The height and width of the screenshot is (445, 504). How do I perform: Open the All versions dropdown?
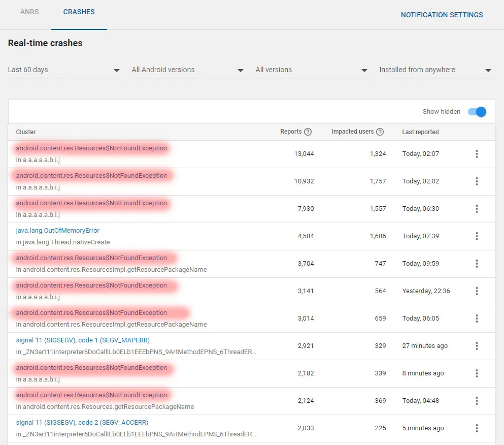[x=313, y=70]
